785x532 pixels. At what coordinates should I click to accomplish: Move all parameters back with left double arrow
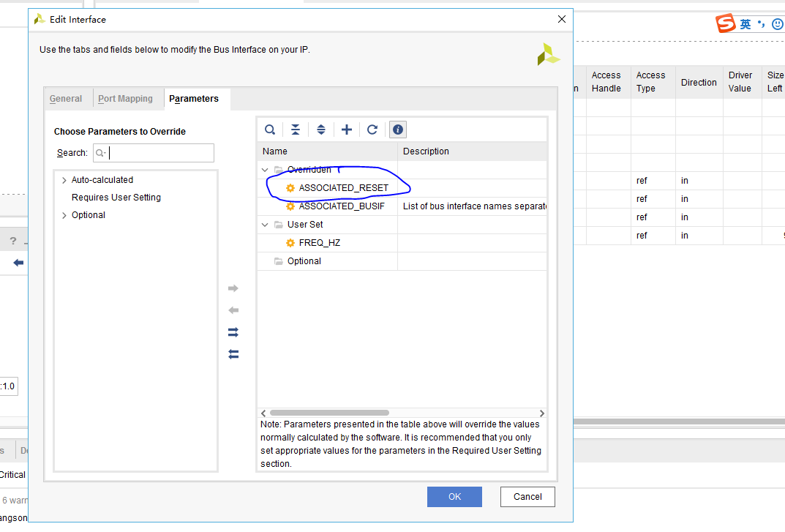pos(233,353)
